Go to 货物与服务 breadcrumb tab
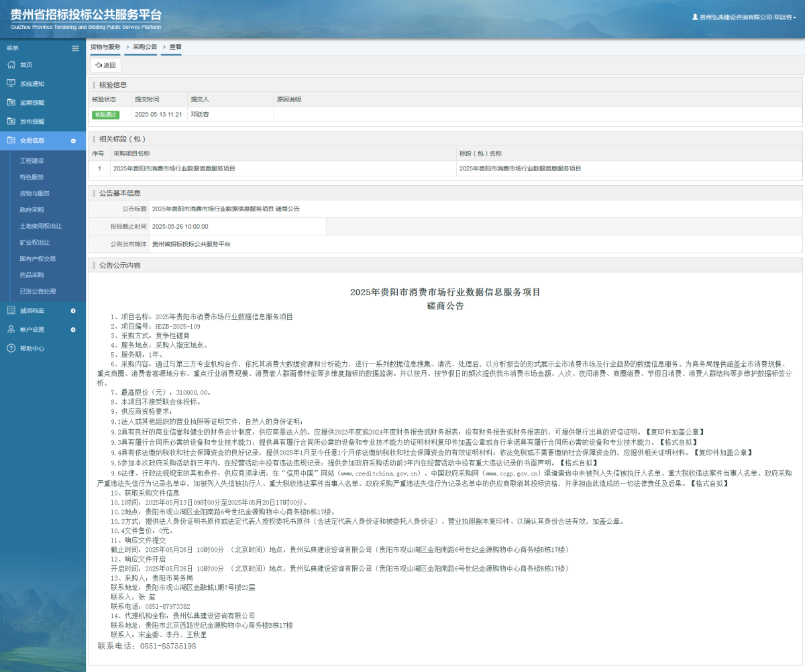Image resolution: width=805 pixels, height=672 pixels. coord(105,47)
